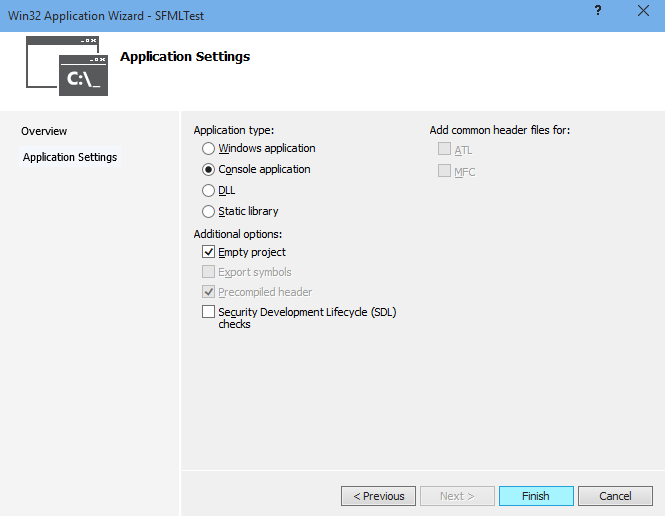
Task: Click the Application Settings header title
Action: tap(185, 57)
